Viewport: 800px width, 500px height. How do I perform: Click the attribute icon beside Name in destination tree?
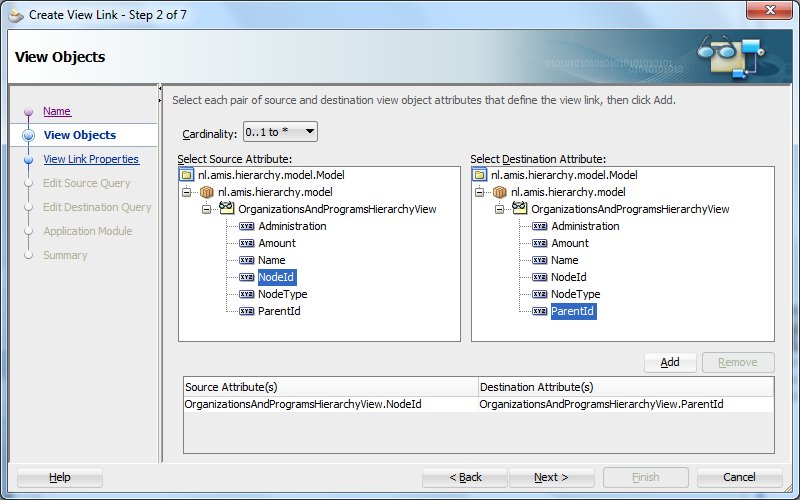(539, 260)
